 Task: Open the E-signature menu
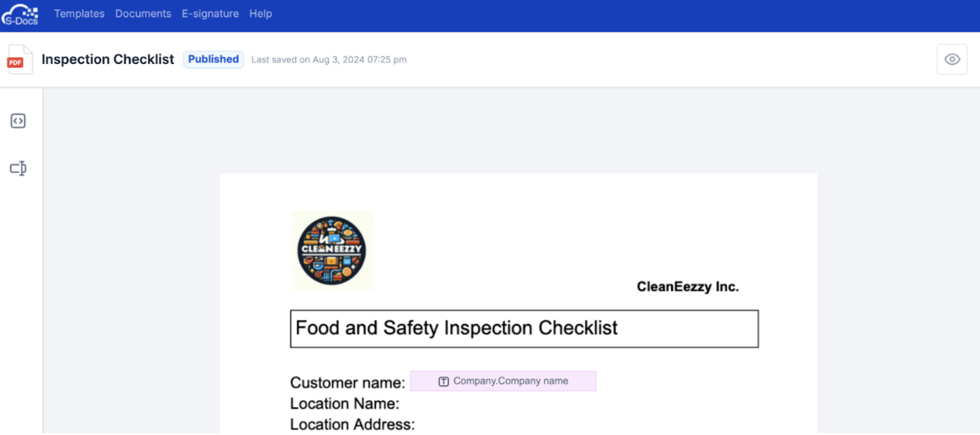(x=210, y=14)
